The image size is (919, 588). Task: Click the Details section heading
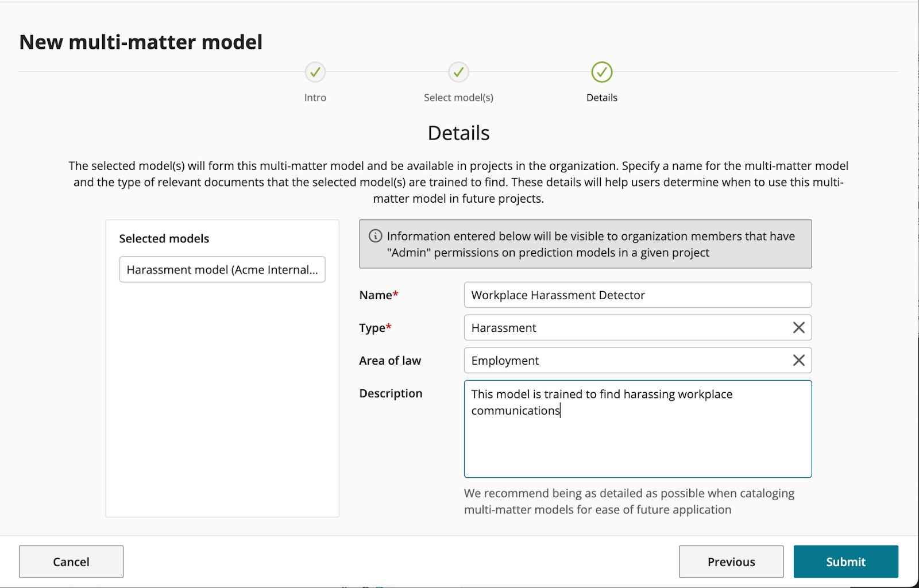(458, 133)
